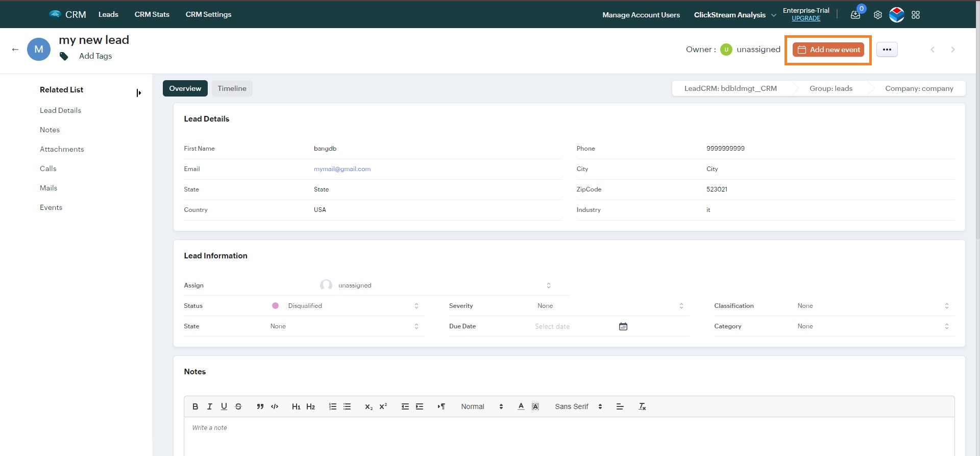The height and width of the screenshot is (456, 980).
Task: Open the settings gear in header
Action: pyautogui.click(x=877, y=15)
